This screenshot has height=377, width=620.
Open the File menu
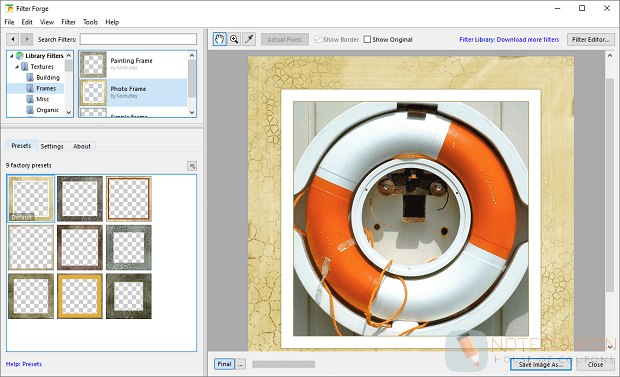pos(9,22)
